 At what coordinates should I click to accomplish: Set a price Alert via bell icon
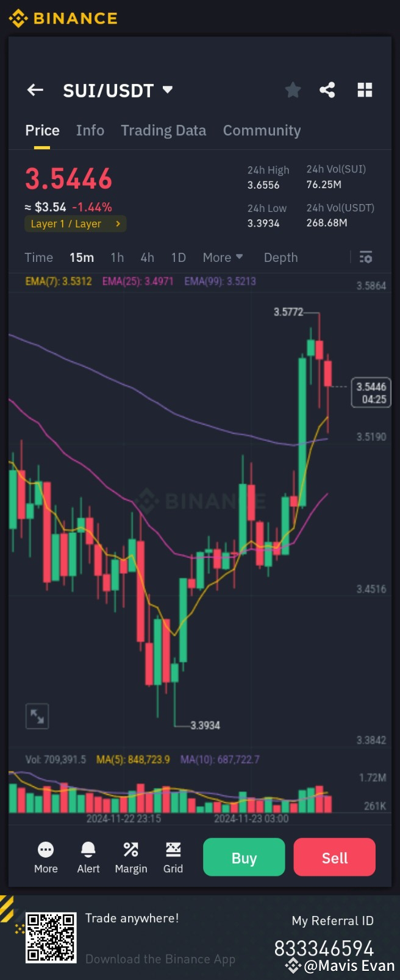[x=88, y=857]
